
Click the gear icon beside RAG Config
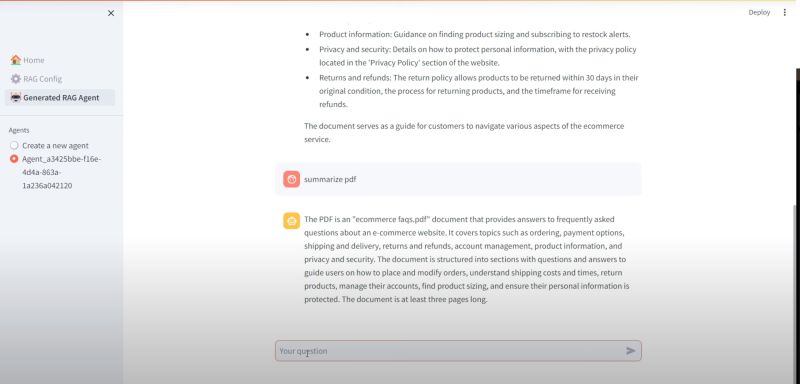(16, 79)
